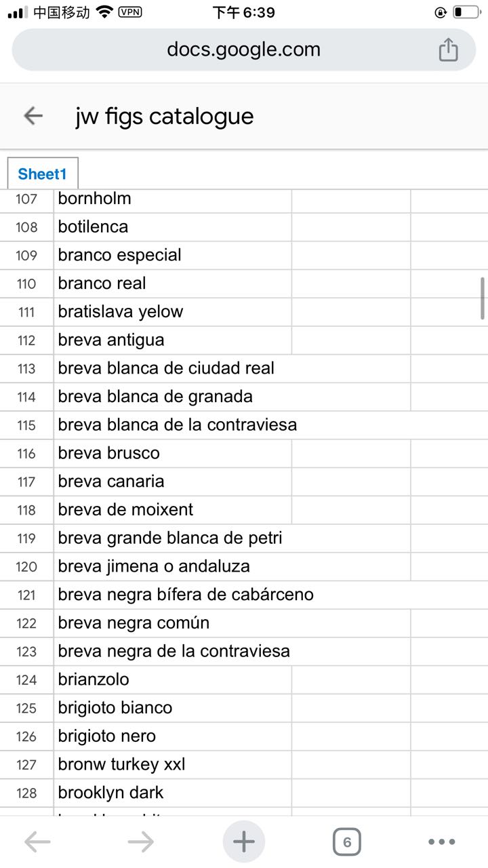Viewport: 488px width, 868px height.
Task: Tap the battery icon in status bar
Action: point(465,12)
